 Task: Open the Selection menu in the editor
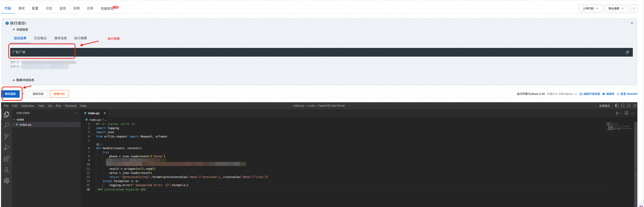pos(27,106)
